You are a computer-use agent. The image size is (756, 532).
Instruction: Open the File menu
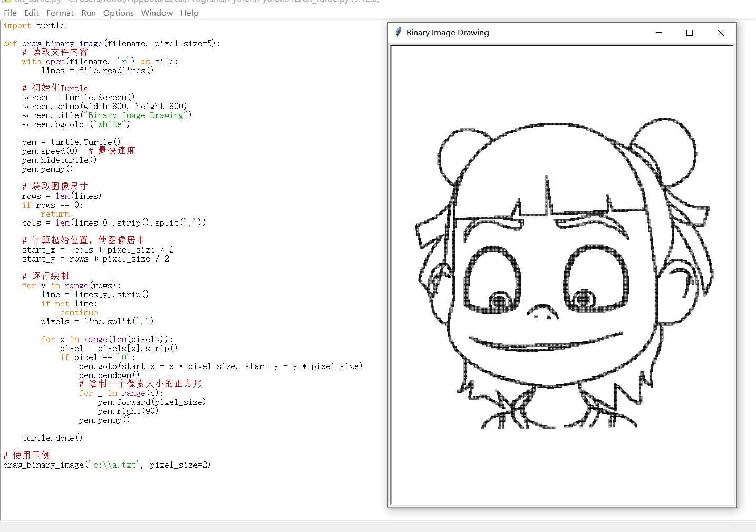coord(10,13)
